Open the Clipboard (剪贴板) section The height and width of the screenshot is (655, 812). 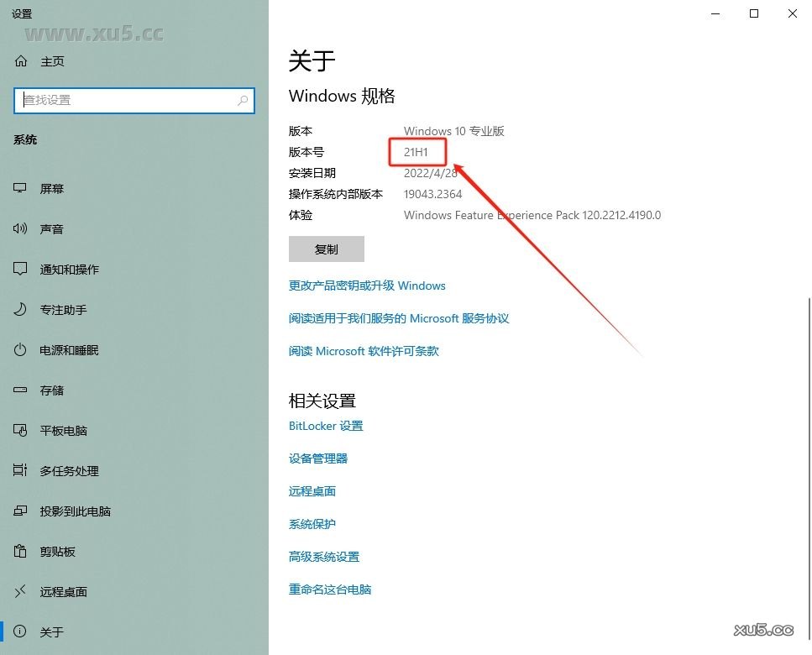pos(57,552)
